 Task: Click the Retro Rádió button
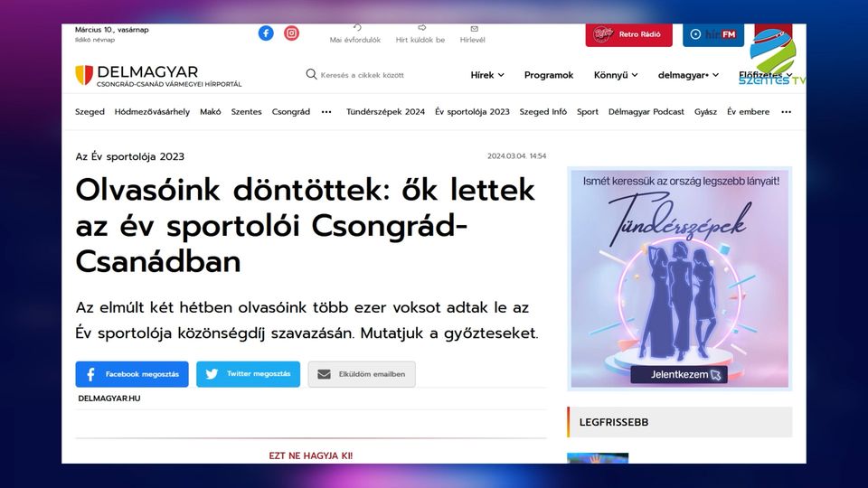628,34
